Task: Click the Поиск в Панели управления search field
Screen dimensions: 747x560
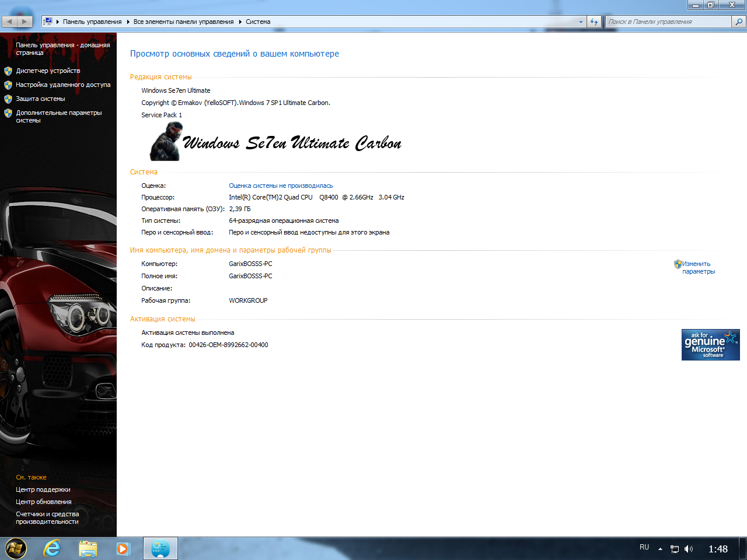Action: [668, 22]
